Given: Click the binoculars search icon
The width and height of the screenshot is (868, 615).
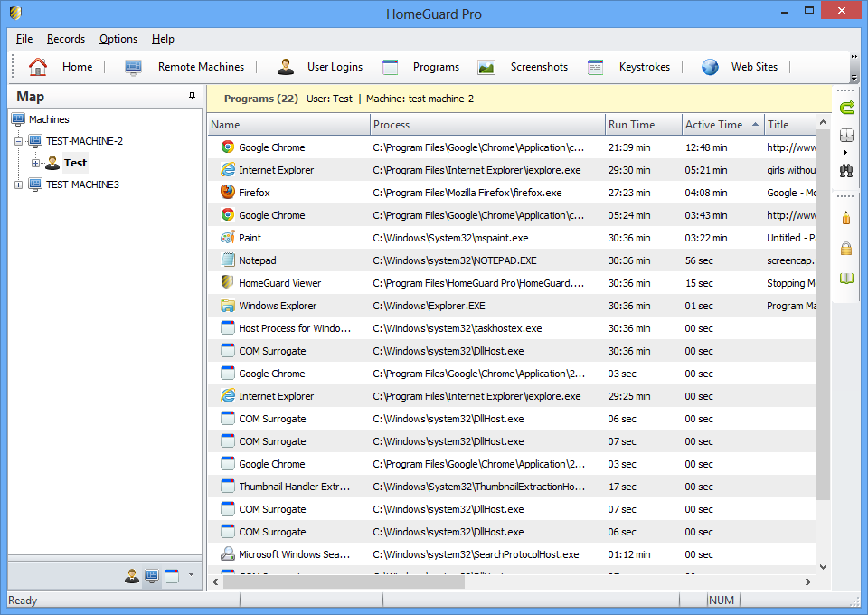Looking at the screenshot, I should click(846, 171).
